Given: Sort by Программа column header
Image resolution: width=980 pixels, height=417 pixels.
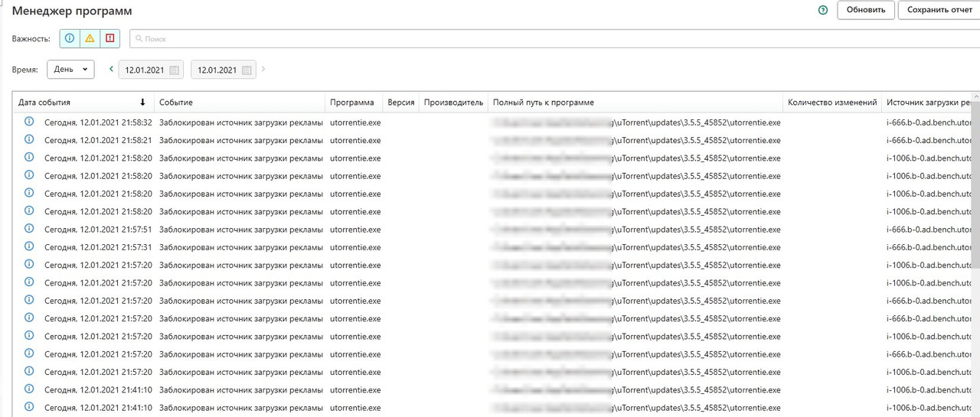Looking at the screenshot, I should (x=352, y=103).
